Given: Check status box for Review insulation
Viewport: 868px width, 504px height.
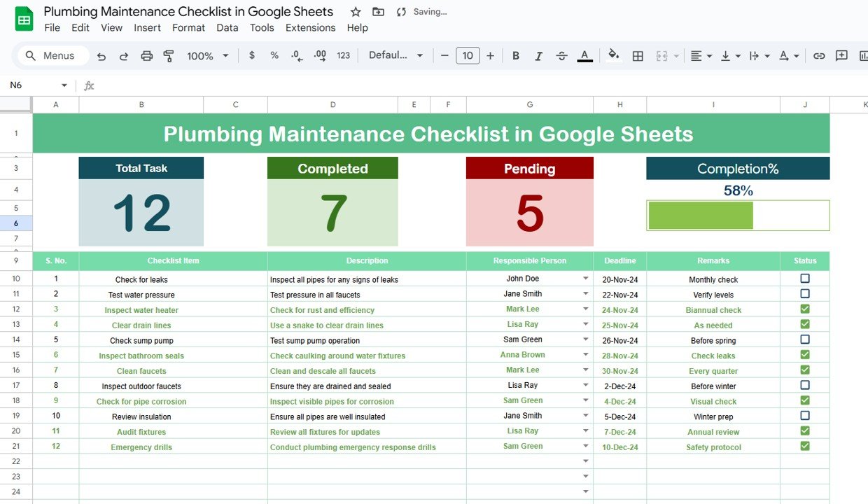Looking at the screenshot, I should pos(805,416).
